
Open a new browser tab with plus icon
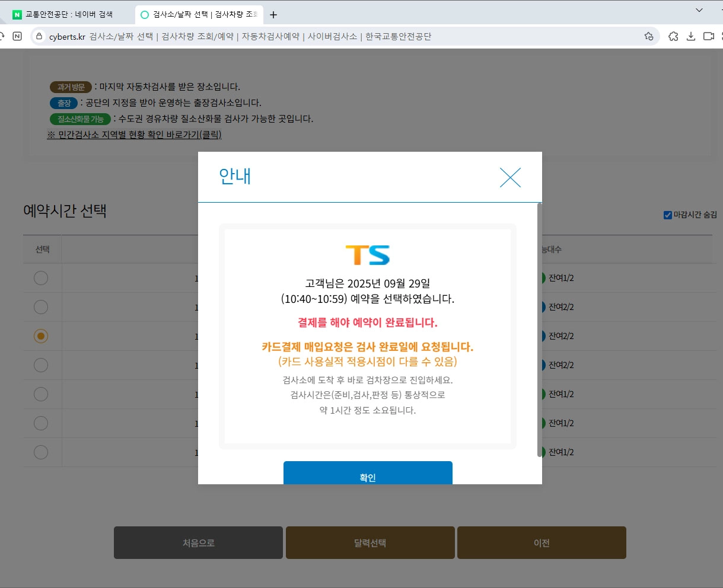(273, 14)
